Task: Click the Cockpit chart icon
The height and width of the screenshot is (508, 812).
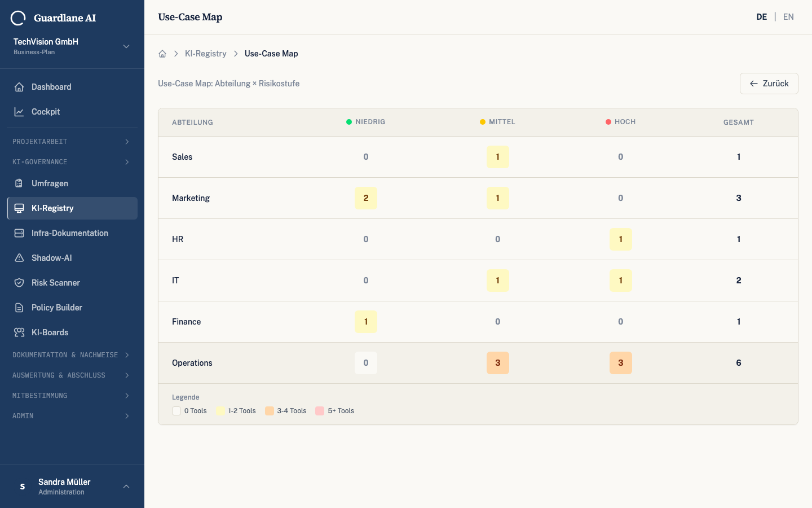Action: click(19, 112)
